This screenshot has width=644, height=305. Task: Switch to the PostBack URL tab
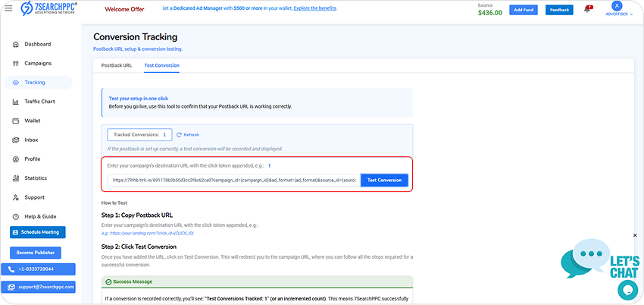pos(117,66)
